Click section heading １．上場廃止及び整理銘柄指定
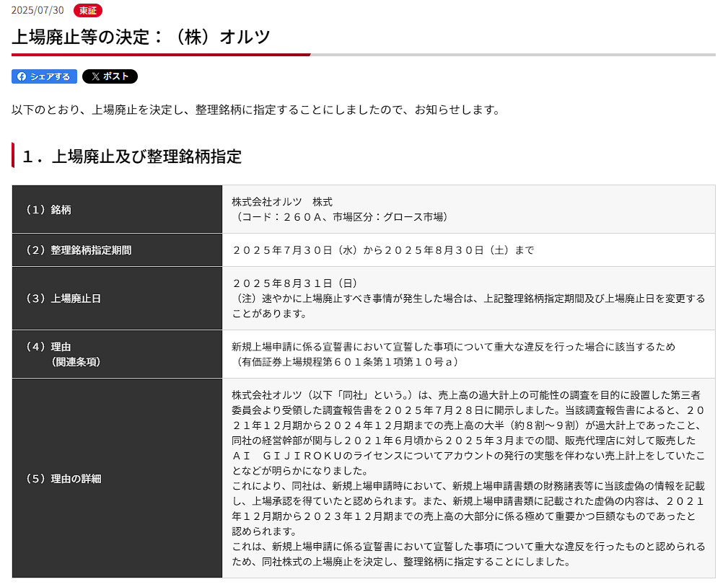Viewport: 728px width, 587px height. pos(132,156)
